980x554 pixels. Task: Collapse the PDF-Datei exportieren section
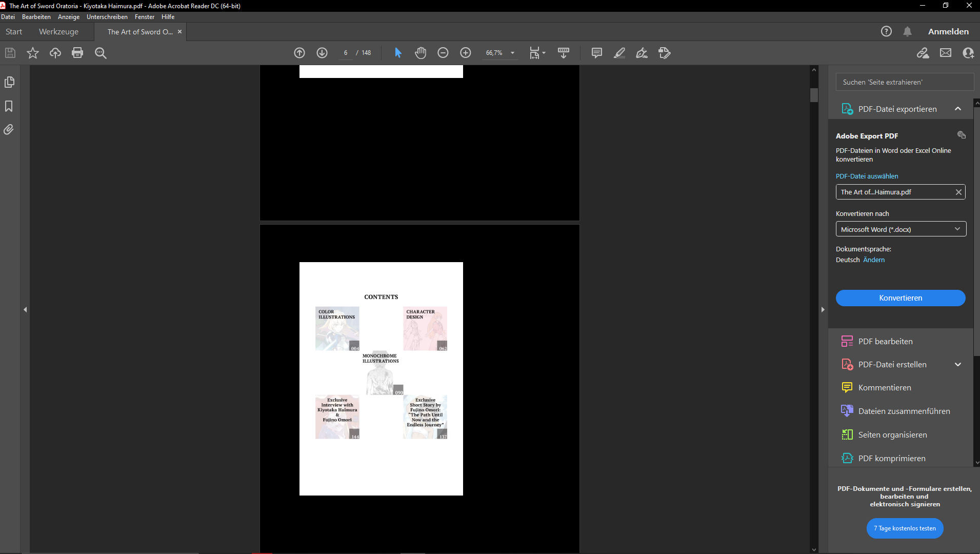(x=957, y=109)
